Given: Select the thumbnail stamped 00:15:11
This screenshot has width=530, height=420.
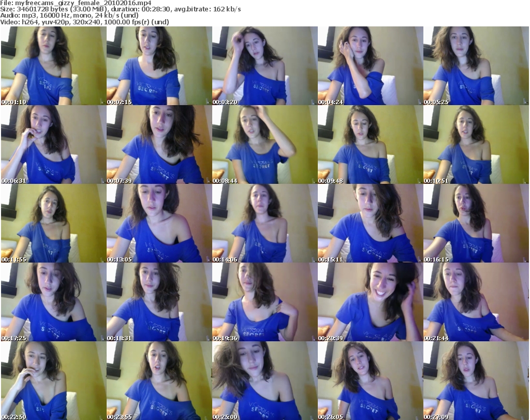Looking at the screenshot, I should (x=371, y=223).
